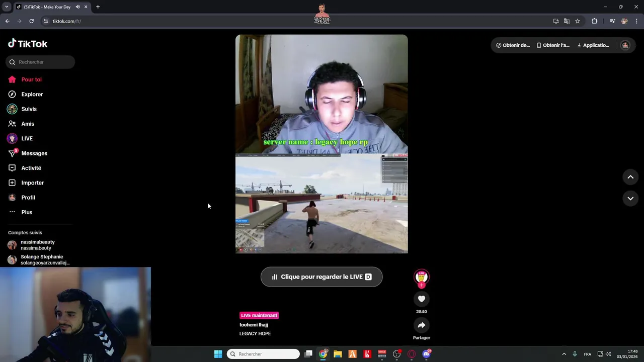Open File Explorer from taskbar
Viewport: 644px width, 362px height.
tap(338, 354)
